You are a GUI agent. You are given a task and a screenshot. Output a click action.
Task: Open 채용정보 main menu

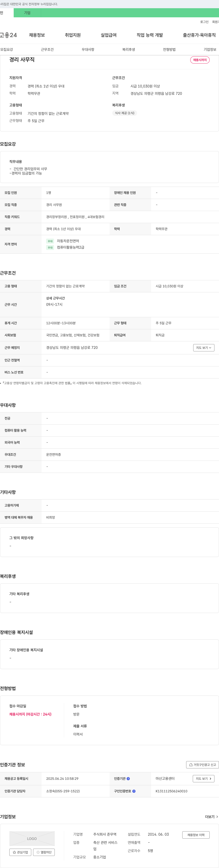(x=37, y=35)
